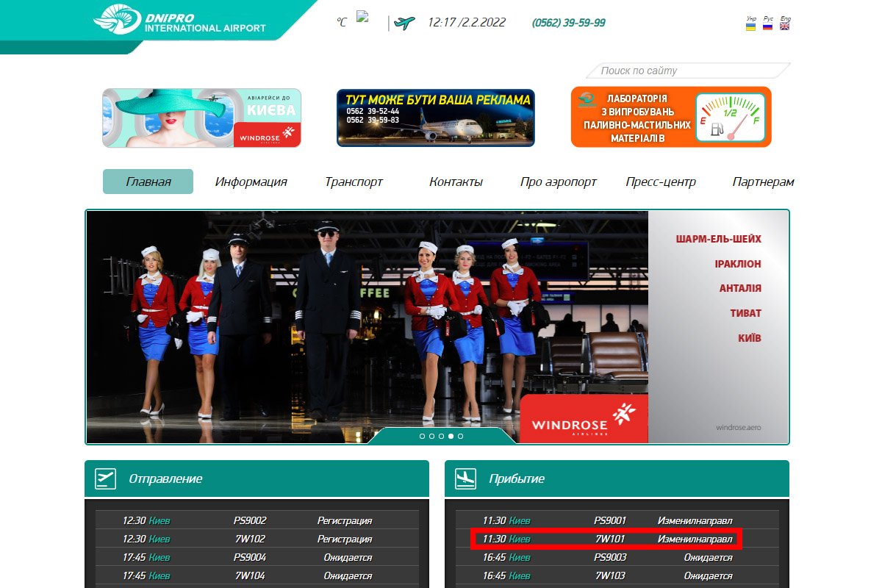Viewport: 882px width, 588px height.
Task: Select the third carousel slide dot
Action: click(x=441, y=436)
